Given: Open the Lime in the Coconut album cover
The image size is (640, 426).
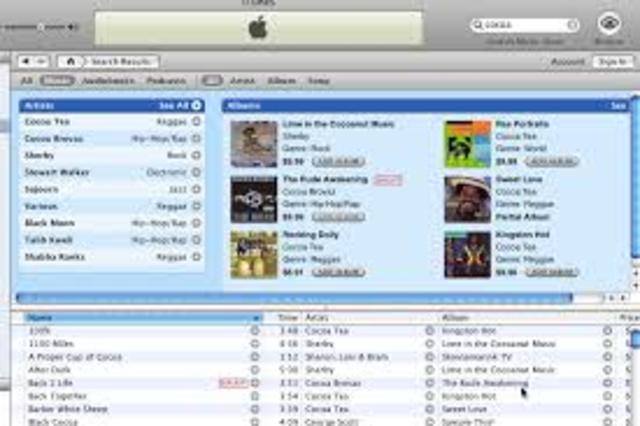Looking at the screenshot, I should coord(254,144).
